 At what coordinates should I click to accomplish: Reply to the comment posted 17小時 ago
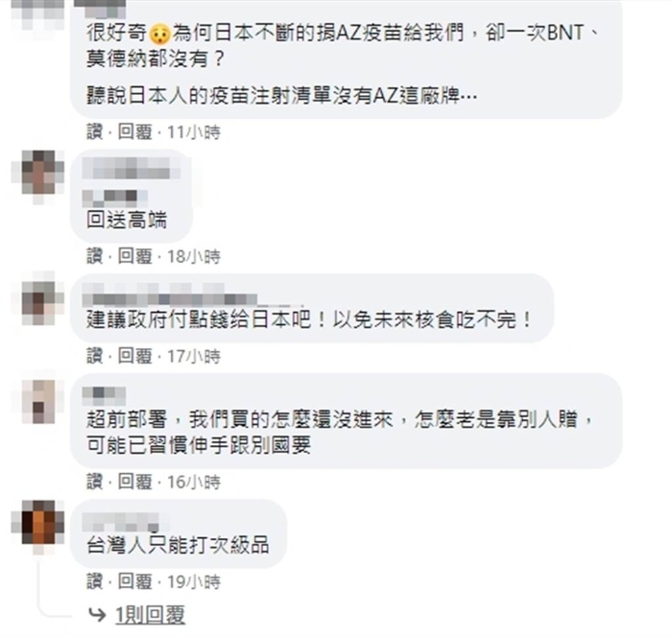tap(135, 356)
